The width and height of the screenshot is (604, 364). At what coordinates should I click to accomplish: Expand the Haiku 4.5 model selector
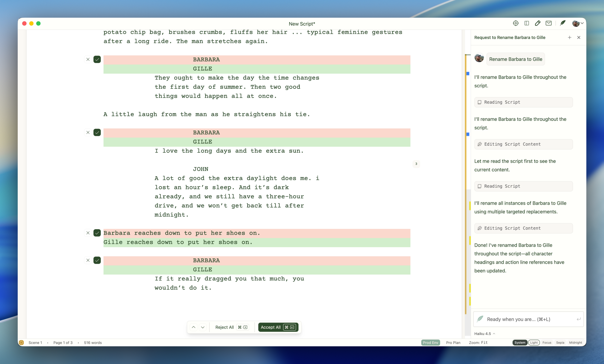tap(484, 333)
